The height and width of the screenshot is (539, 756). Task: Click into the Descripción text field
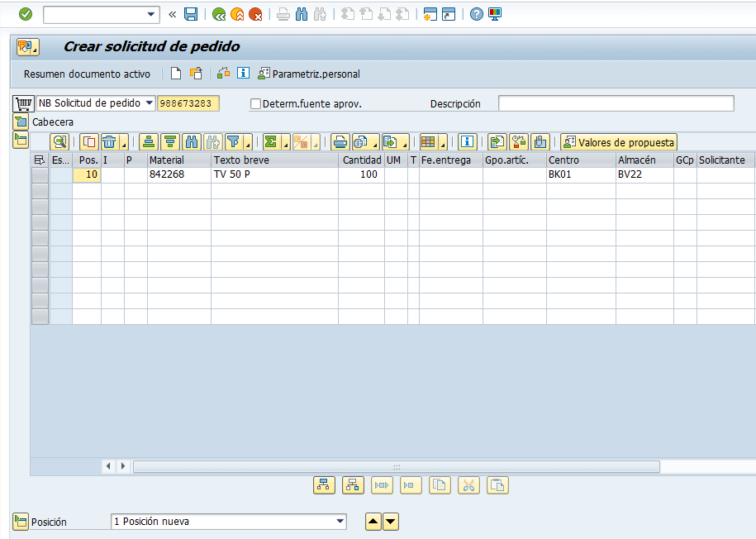(x=616, y=103)
